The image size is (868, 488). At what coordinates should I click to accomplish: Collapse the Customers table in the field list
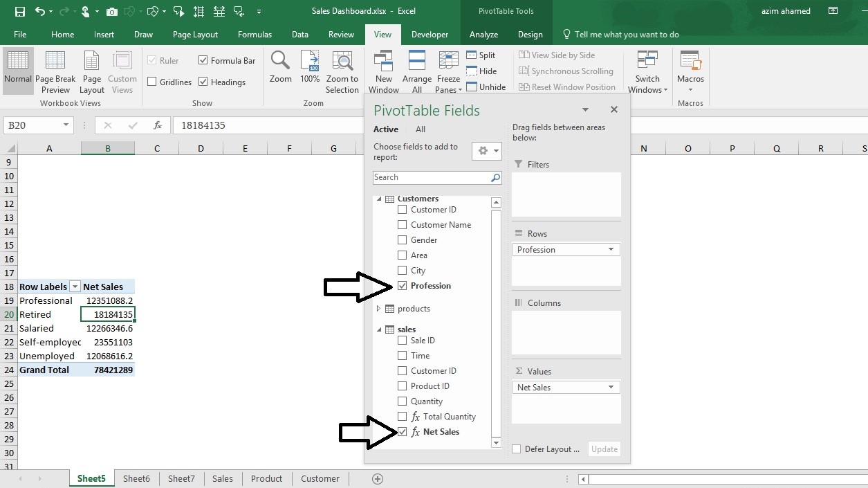pos(378,199)
